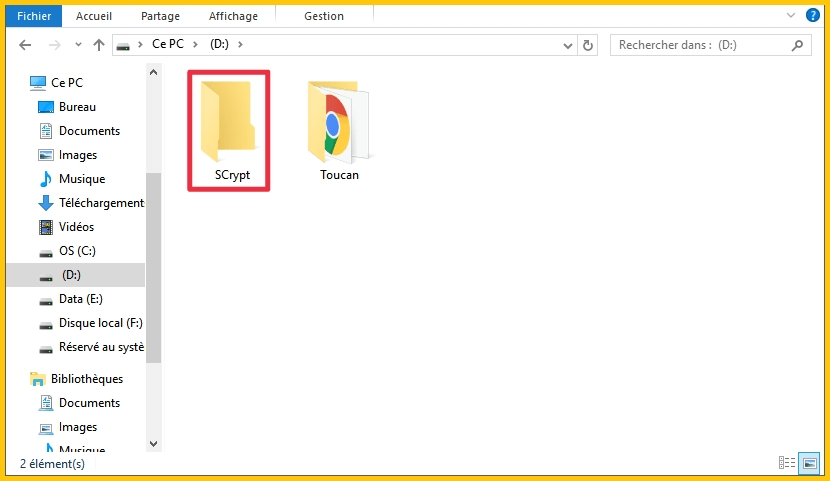Image resolution: width=830 pixels, height=481 pixels.
Task: Open Bibliothèques in navigation pane
Action: [x=87, y=379]
